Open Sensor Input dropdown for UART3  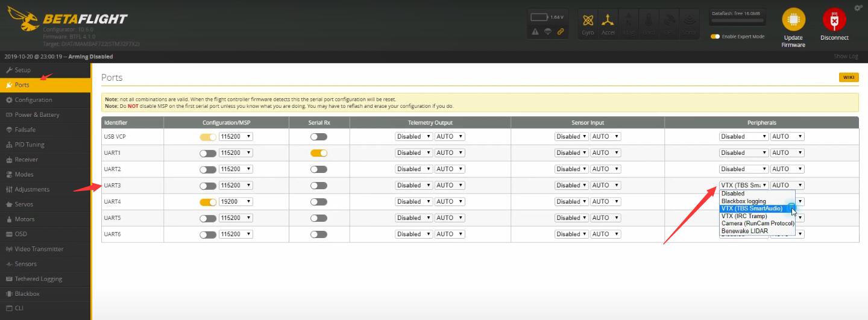pyautogui.click(x=571, y=186)
